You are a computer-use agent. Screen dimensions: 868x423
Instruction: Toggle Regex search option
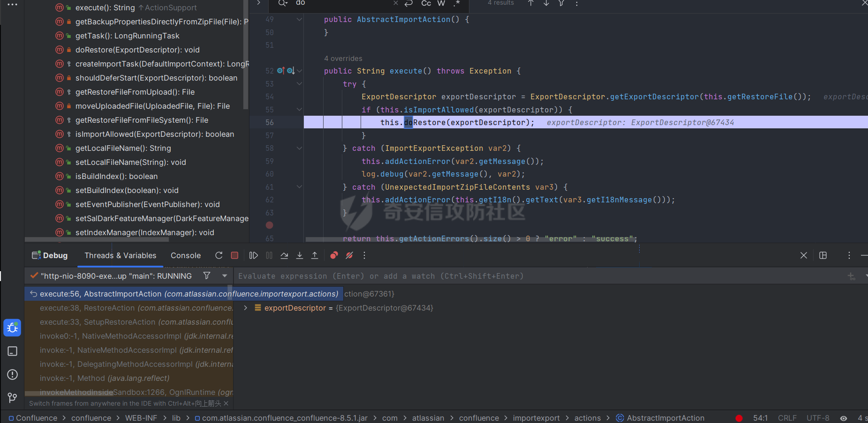click(457, 3)
